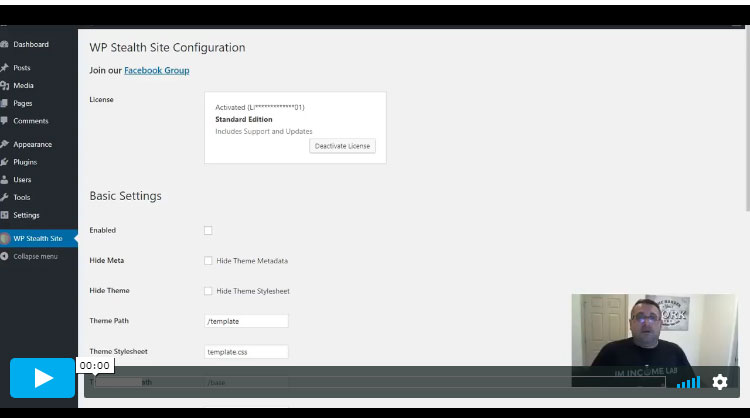Click the Settings sliders icon
Image resolution: width=750 pixels, height=418 pixels.
pyautogui.click(x=4, y=215)
